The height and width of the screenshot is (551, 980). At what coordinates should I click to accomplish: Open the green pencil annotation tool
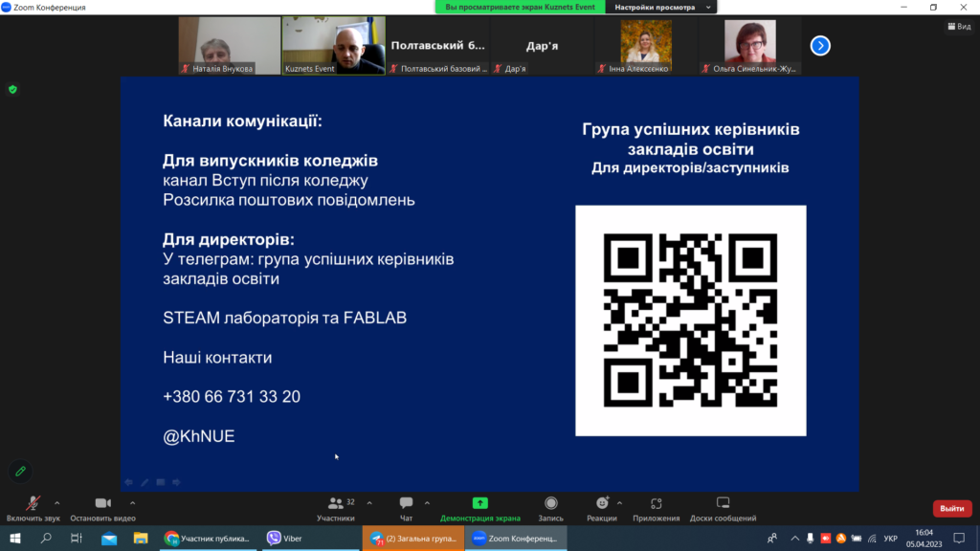[x=21, y=472]
